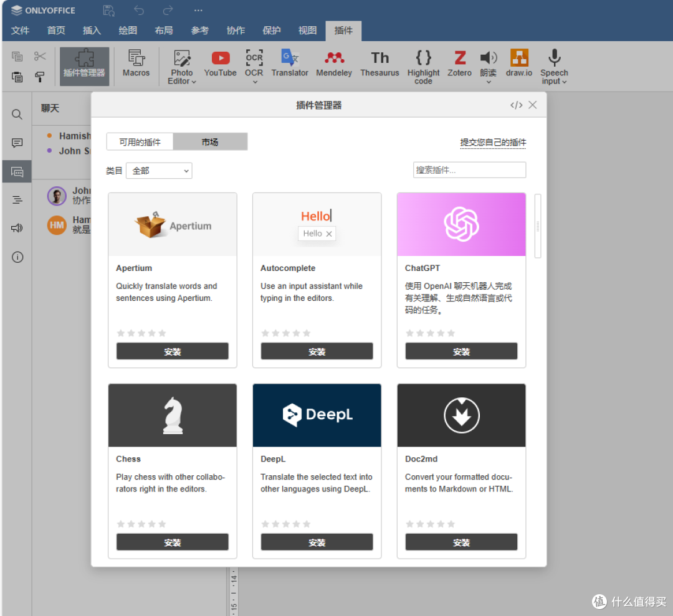The width and height of the screenshot is (673, 616).
Task: Open the Thesaurus plugin
Action: pos(380,64)
